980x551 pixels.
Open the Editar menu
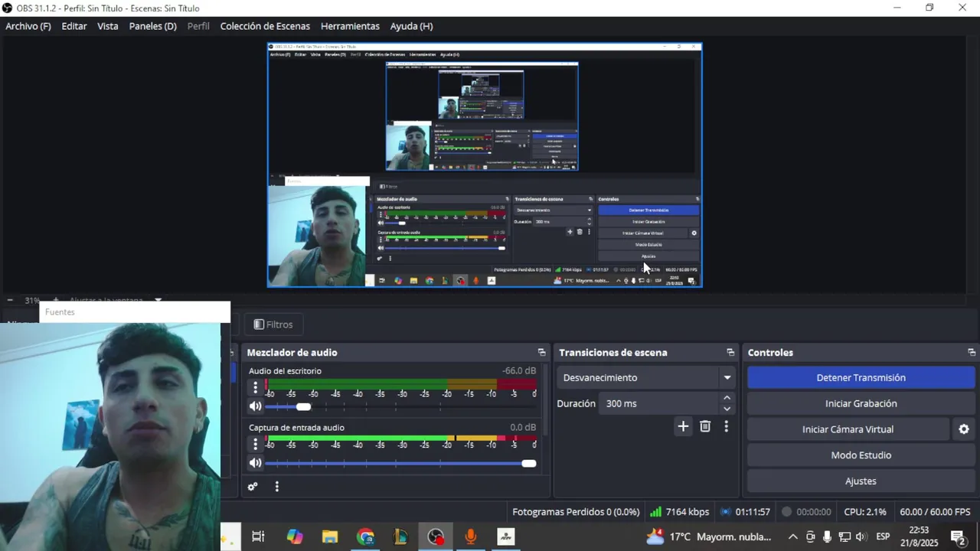click(x=74, y=26)
